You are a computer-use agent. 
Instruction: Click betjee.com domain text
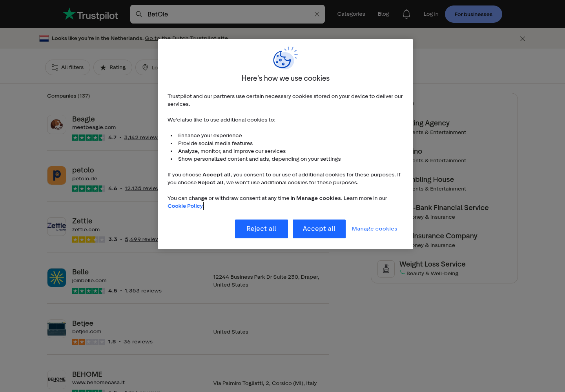(x=87, y=332)
